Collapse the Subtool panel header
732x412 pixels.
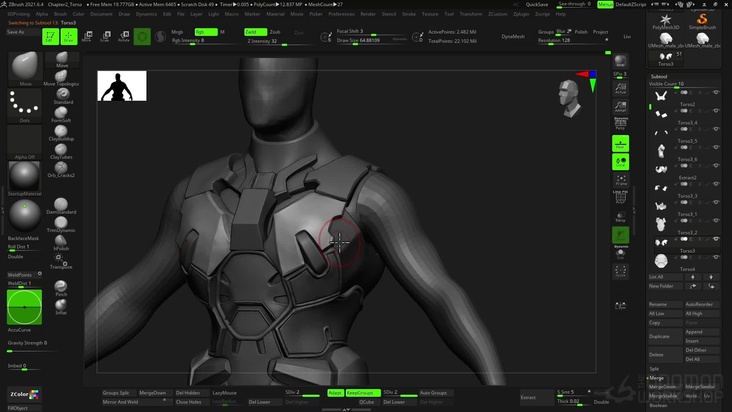[659, 77]
